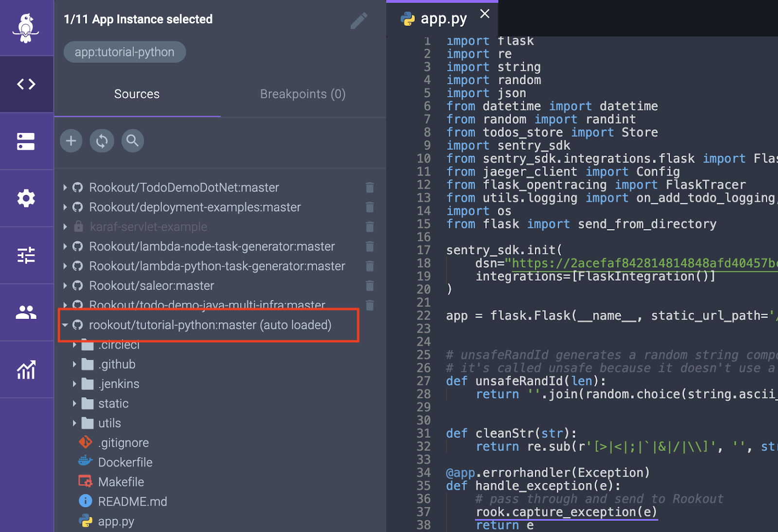Expand Rookout/TodoDemoDotNet:master repository
The width and height of the screenshot is (778, 532).
[65, 187]
